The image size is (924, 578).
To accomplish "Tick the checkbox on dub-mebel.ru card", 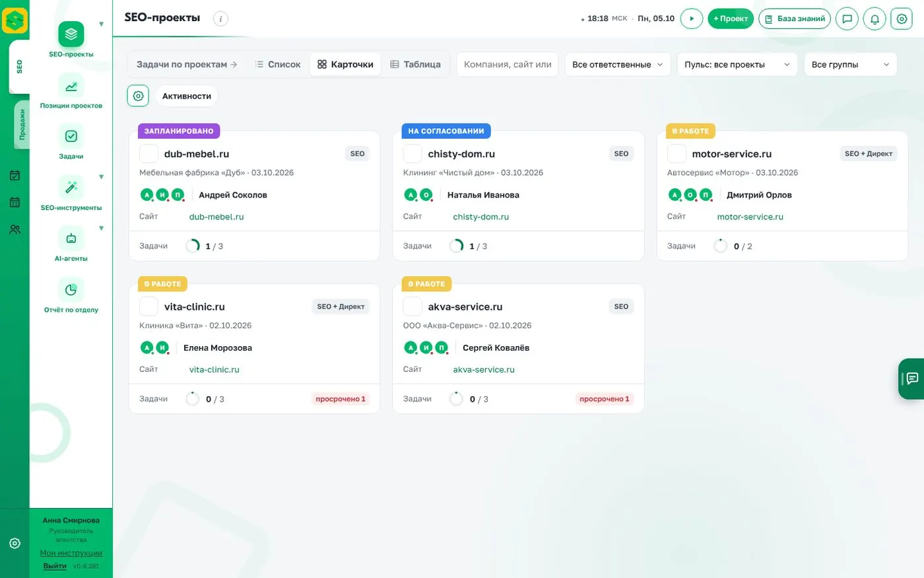I will [x=148, y=154].
